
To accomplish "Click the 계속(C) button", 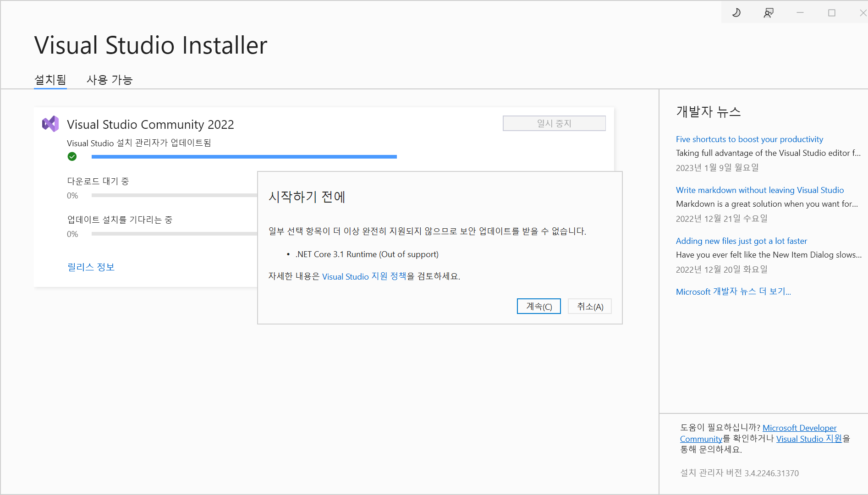I will (x=539, y=306).
